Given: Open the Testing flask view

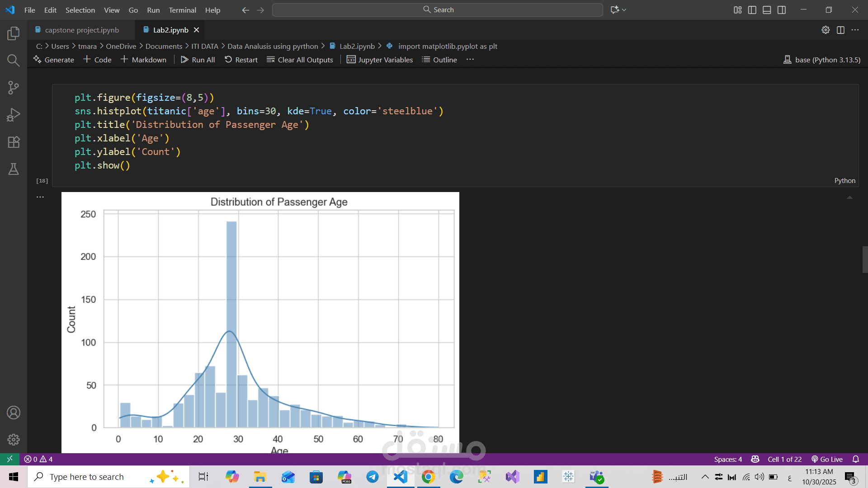Looking at the screenshot, I should click(x=13, y=169).
